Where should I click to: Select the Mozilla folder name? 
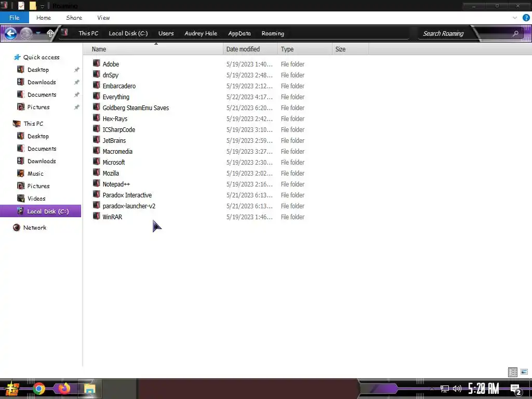point(111,173)
